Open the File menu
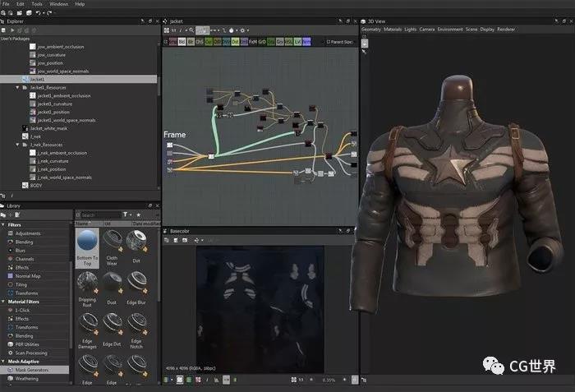Viewport: 575px width, 392px height. click(6, 4)
